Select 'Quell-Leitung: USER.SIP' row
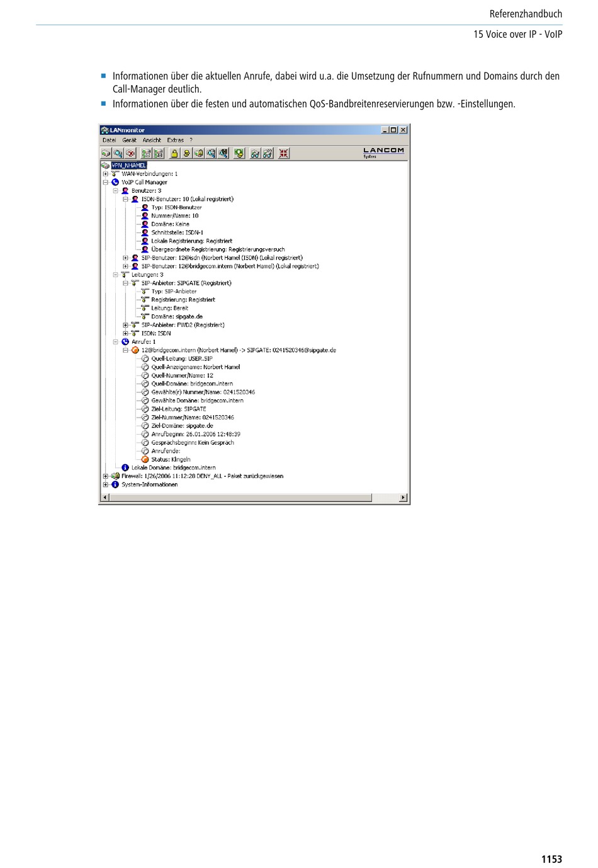 tap(182, 358)
